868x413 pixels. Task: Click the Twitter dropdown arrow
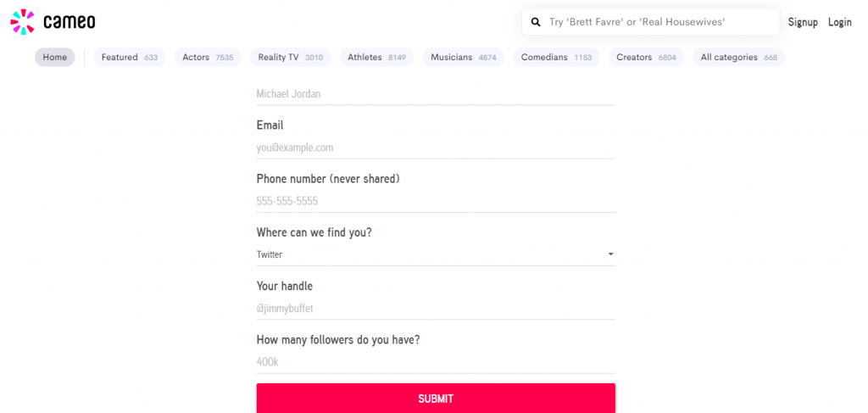point(610,254)
